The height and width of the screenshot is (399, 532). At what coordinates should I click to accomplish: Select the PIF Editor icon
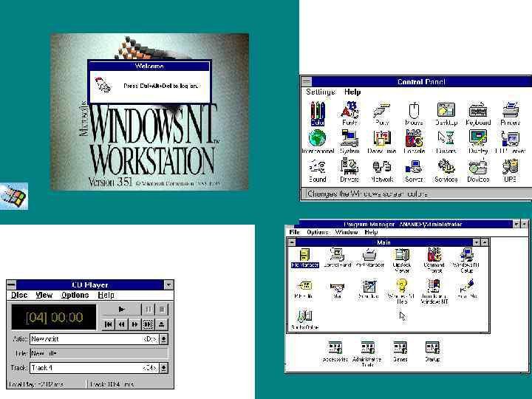pyautogui.click(x=304, y=289)
